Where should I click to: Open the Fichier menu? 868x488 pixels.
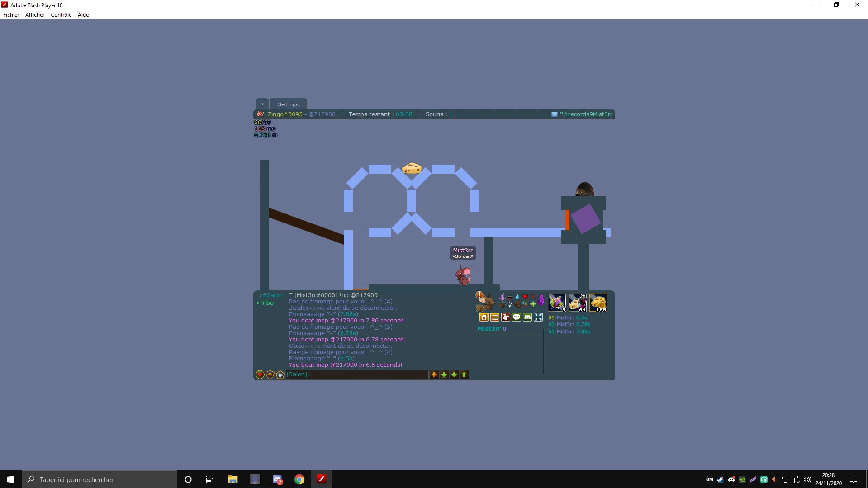coord(11,15)
